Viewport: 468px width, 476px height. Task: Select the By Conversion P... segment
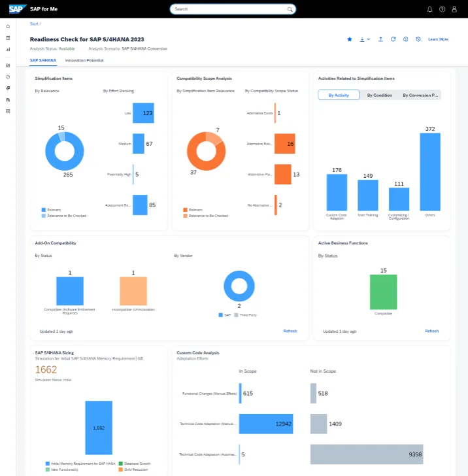420,95
